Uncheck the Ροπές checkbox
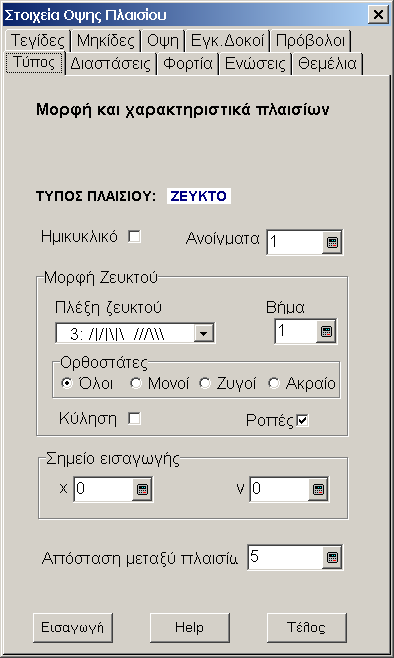 point(303,420)
